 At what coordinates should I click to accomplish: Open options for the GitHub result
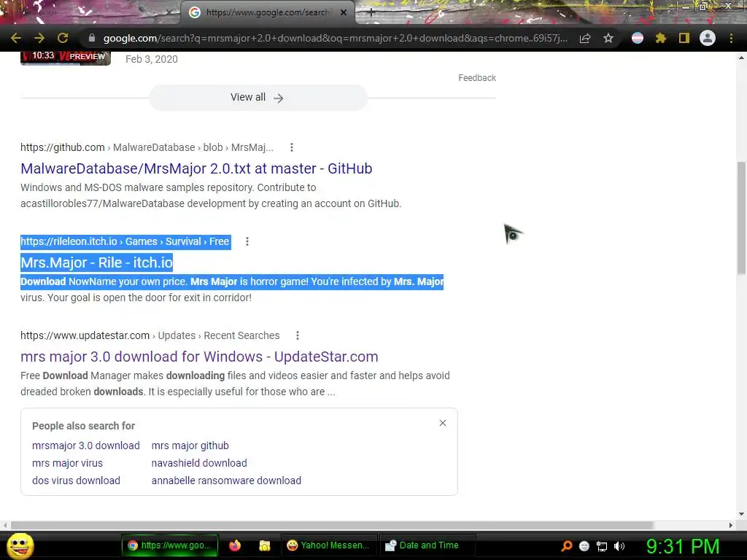click(x=292, y=147)
